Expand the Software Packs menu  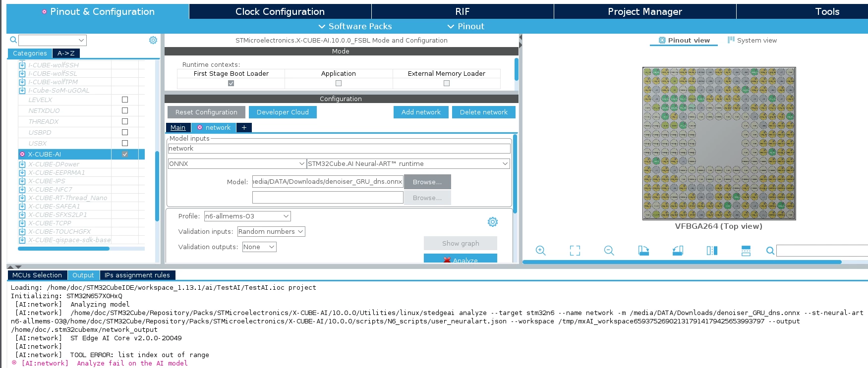(355, 26)
